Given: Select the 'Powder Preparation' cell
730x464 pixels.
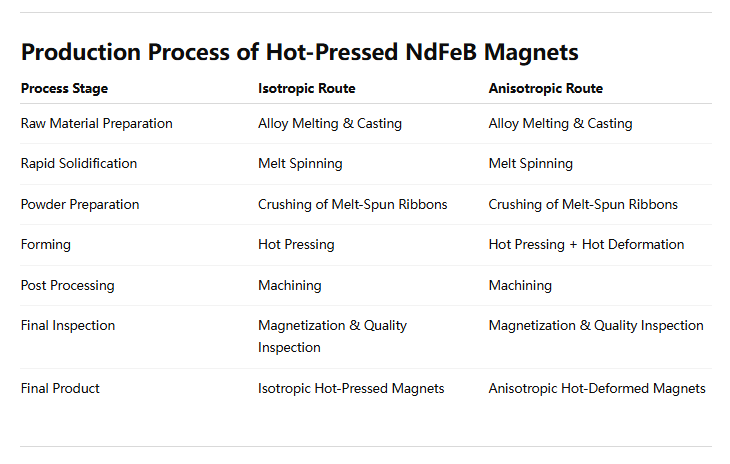Looking at the screenshot, I should point(80,204).
